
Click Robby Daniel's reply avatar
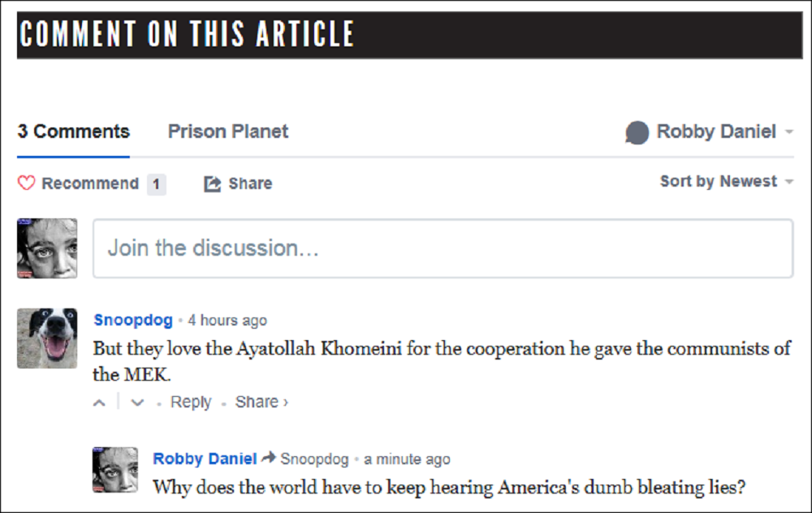pos(114,470)
